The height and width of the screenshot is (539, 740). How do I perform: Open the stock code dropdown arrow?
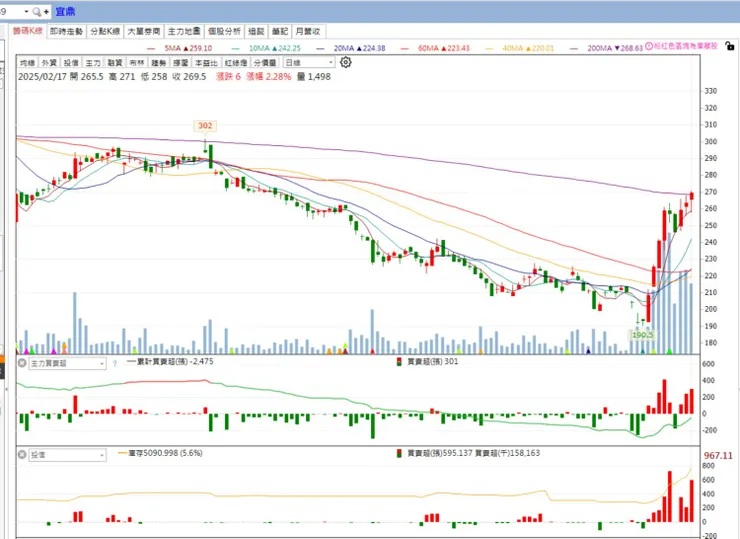[26, 12]
